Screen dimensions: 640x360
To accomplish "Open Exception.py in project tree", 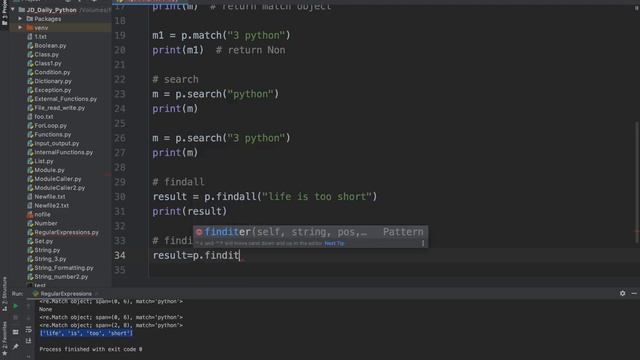I will [49, 90].
